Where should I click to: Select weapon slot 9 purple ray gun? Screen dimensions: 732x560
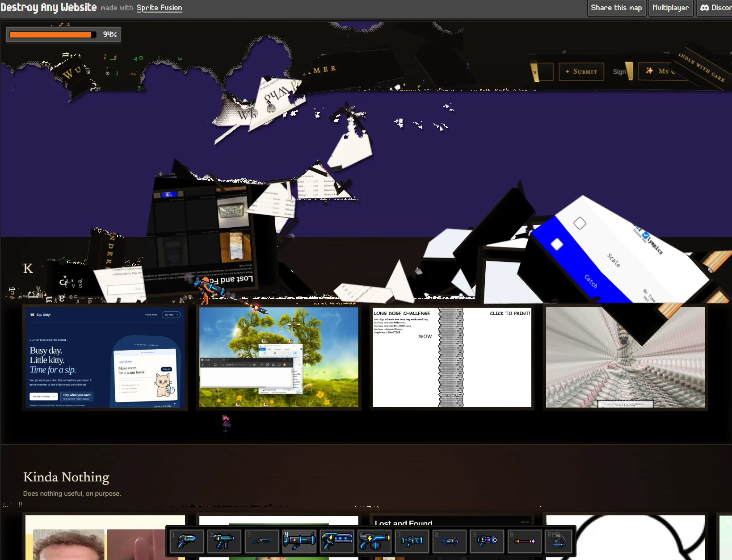point(487,541)
